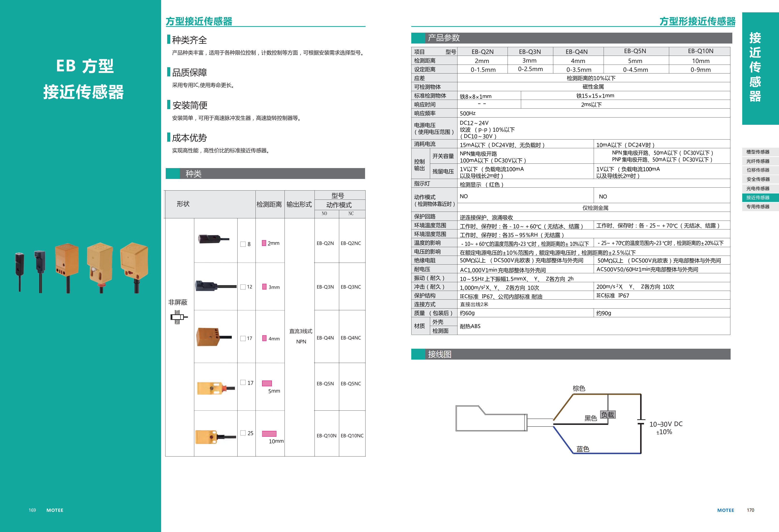Screen dimensions: 779x532
Task: Click the sensor outline in wiring diagram
Action: pyautogui.click(x=491, y=418)
